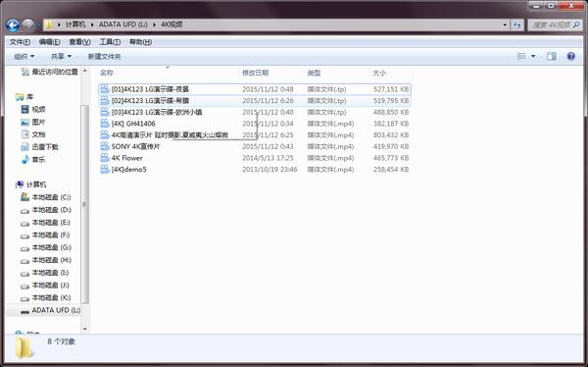The height and width of the screenshot is (367, 588).
Task: Open the 查看(V) menu
Action: pyautogui.click(x=80, y=42)
